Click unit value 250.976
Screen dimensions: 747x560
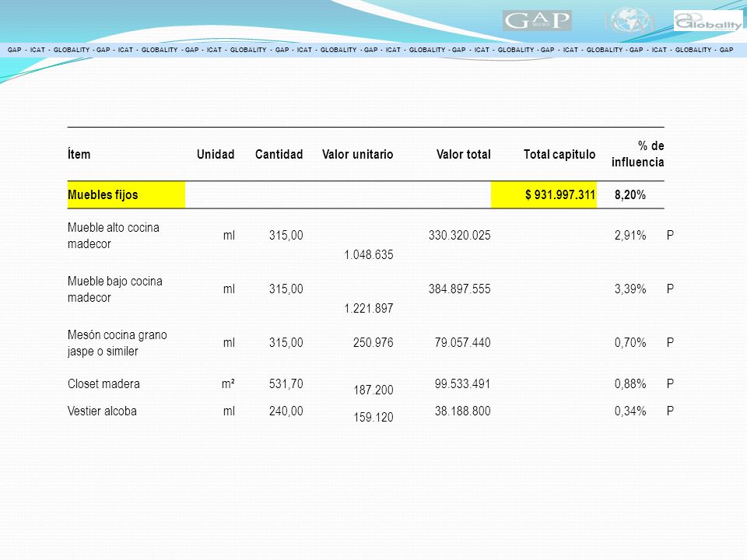tap(373, 343)
